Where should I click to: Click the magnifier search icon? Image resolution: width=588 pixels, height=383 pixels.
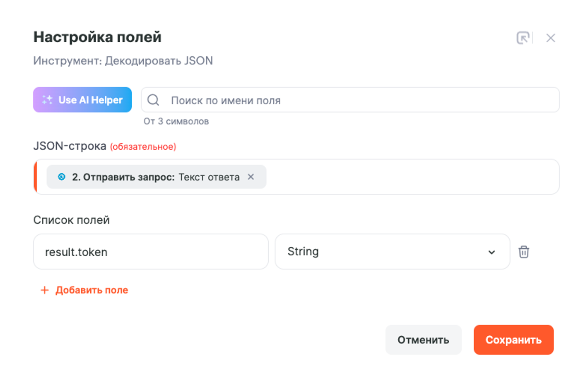tap(153, 100)
